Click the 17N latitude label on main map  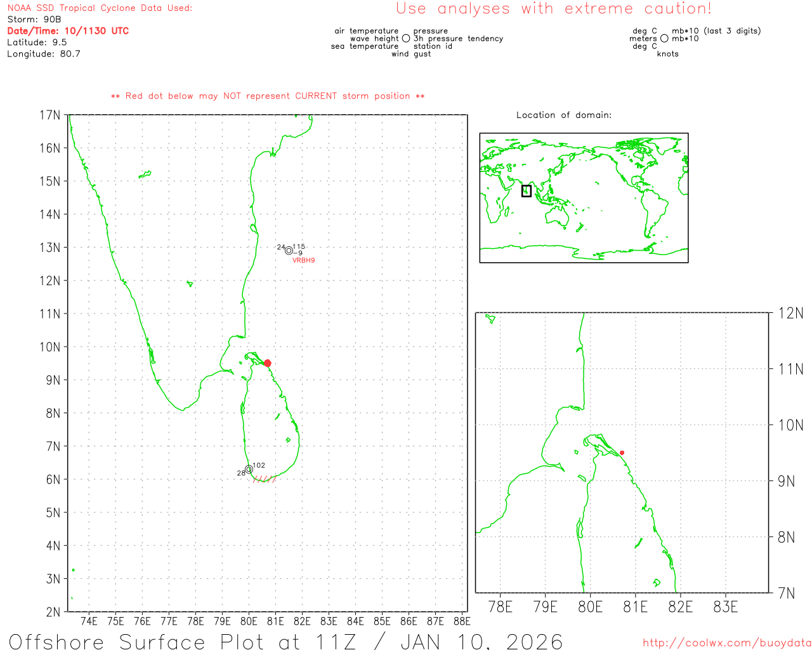[49, 115]
